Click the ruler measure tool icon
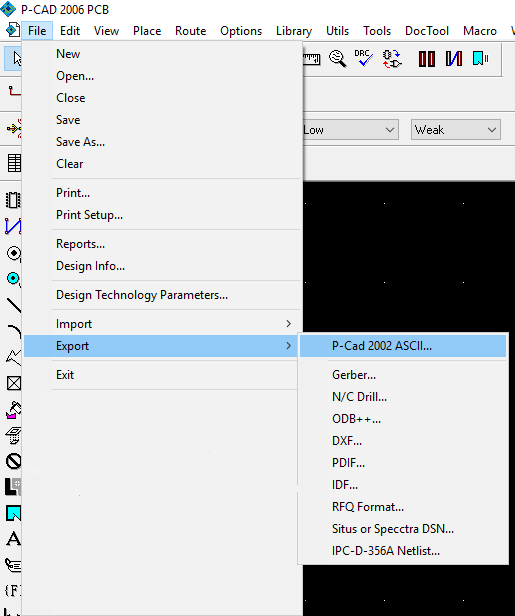 (x=312, y=59)
